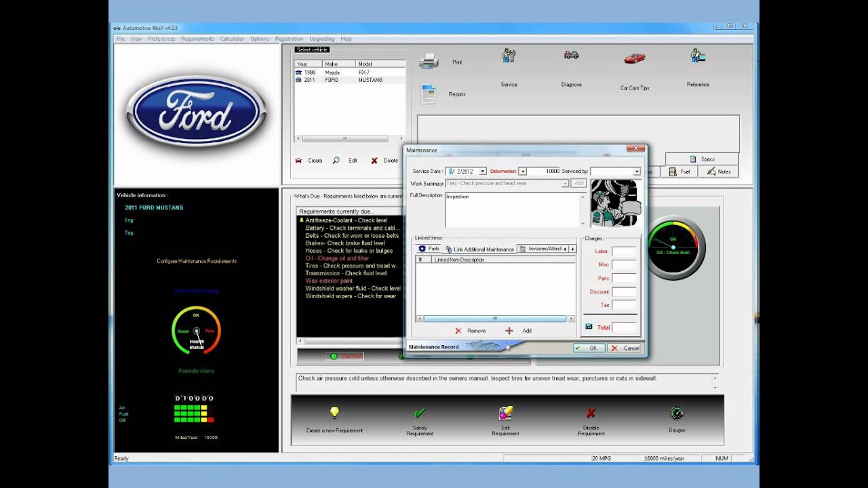Open the Calculator menu
The image size is (868, 488).
click(x=232, y=39)
